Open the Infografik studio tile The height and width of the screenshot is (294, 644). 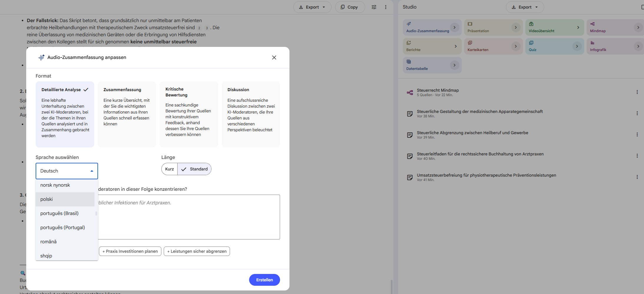(x=615, y=46)
